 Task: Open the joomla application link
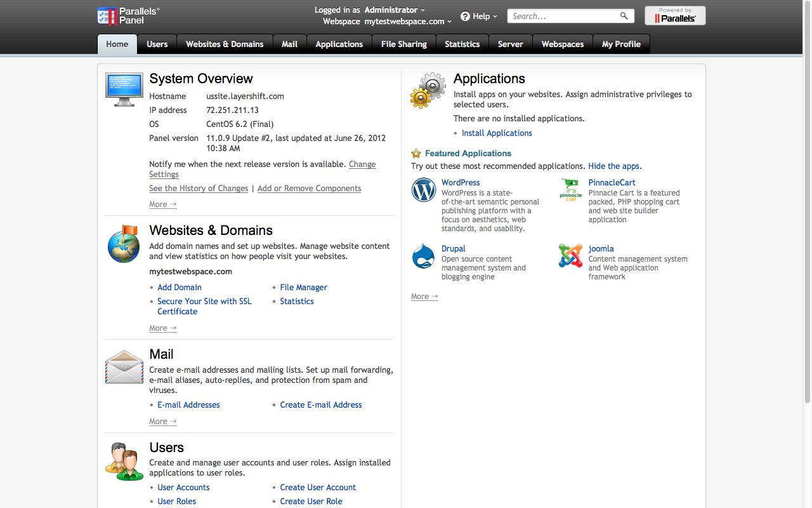(601, 249)
